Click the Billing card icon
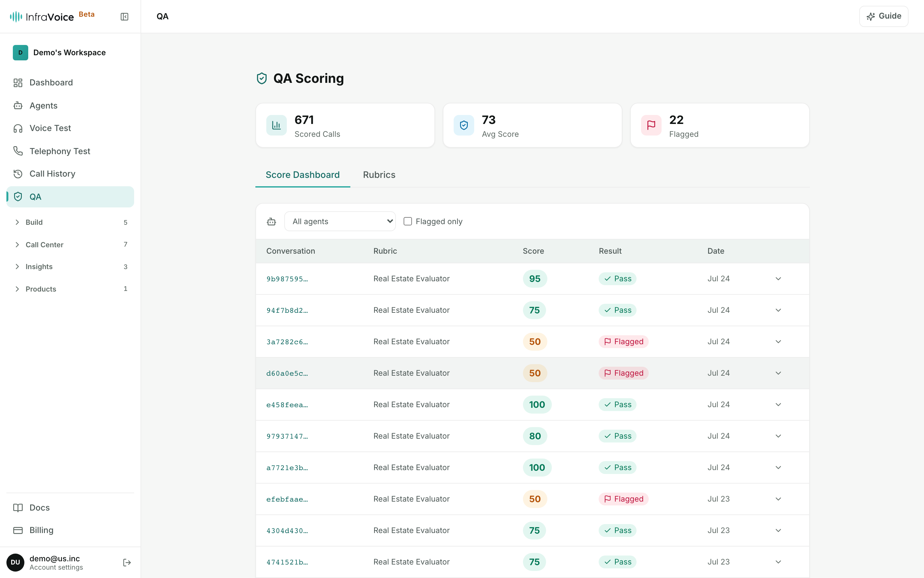The width and height of the screenshot is (924, 578). [x=18, y=530]
